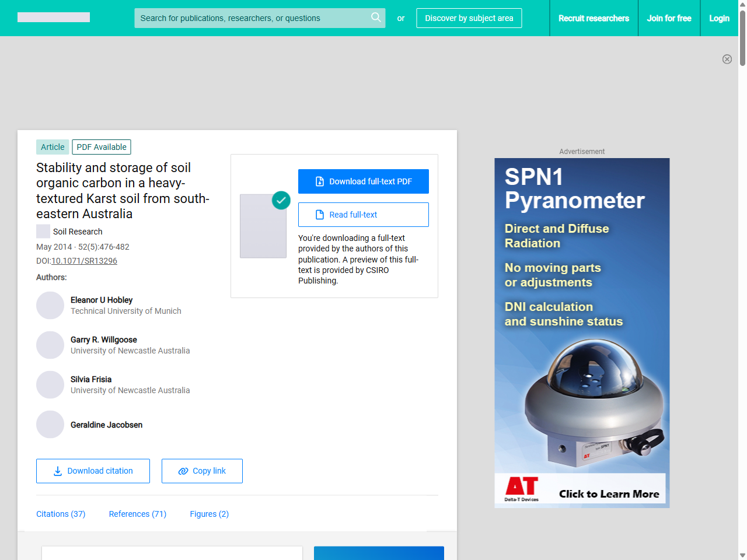Click Join for free
Image resolution: width=747 pixels, height=560 pixels.
pyautogui.click(x=669, y=18)
